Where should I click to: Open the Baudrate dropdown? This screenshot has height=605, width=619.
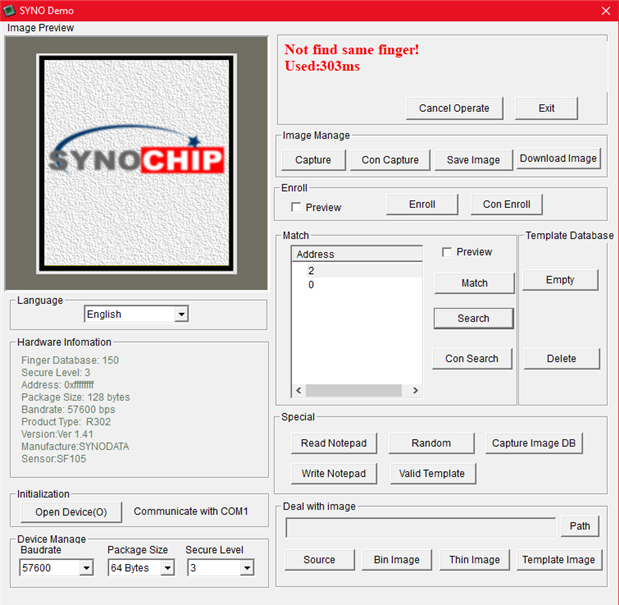click(x=86, y=568)
